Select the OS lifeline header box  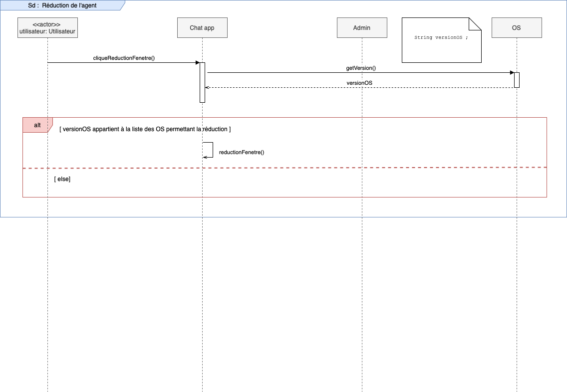pyautogui.click(x=517, y=28)
